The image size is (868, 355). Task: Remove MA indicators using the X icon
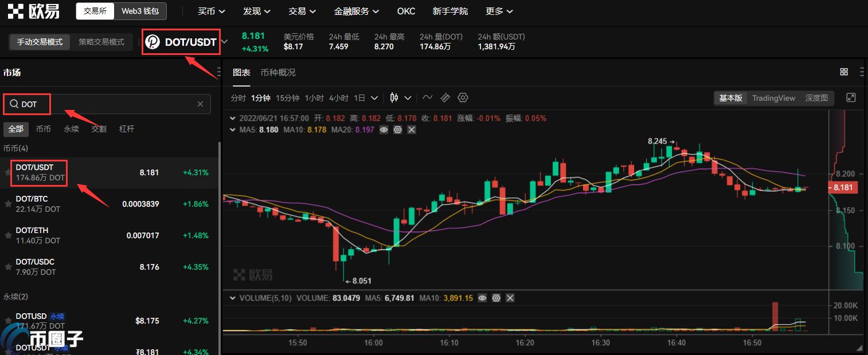411,130
